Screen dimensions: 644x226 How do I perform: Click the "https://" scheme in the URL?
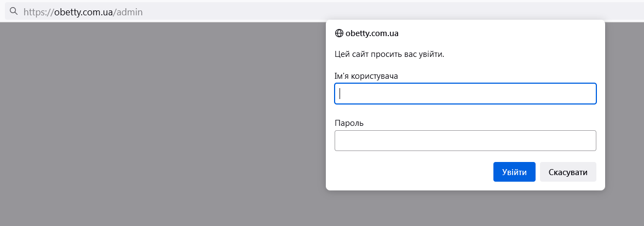[38, 11]
